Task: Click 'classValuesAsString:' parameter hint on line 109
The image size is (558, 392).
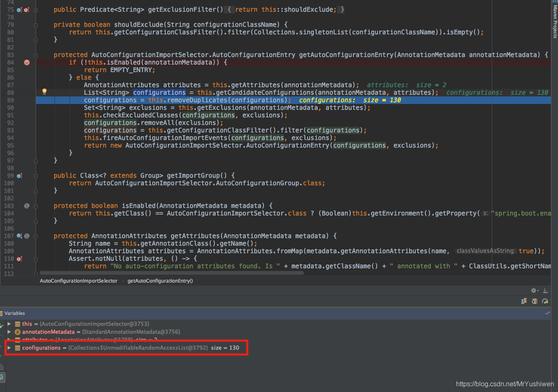Action: point(486,251)
